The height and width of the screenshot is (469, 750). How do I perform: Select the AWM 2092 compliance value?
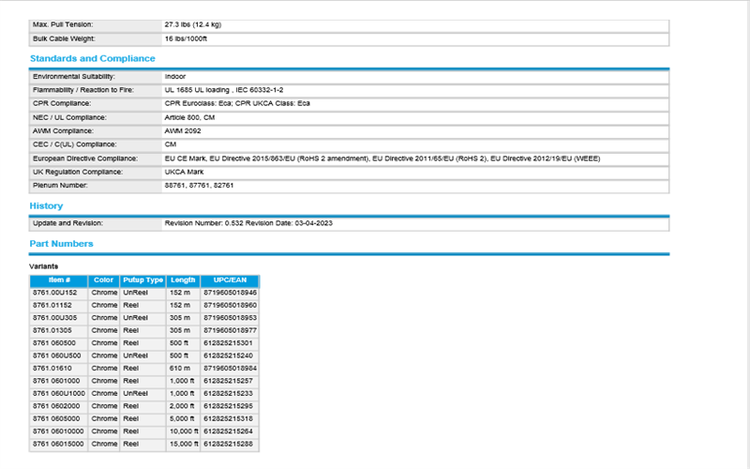(183, 131)
